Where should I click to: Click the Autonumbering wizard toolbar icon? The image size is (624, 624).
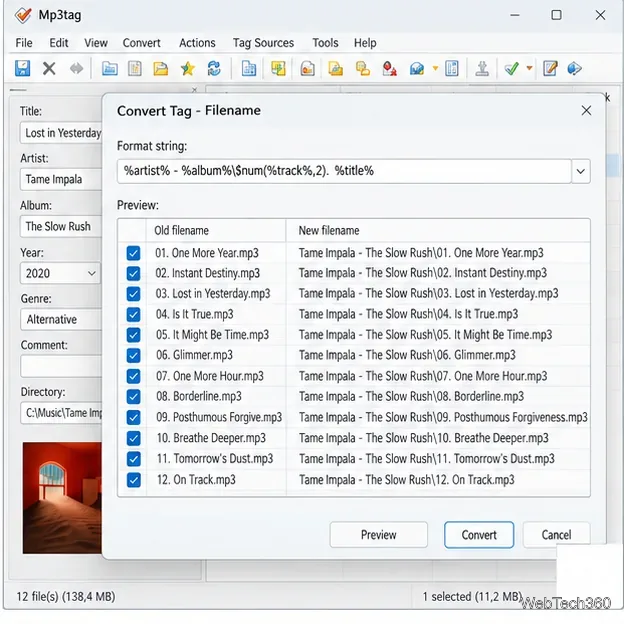452,68
